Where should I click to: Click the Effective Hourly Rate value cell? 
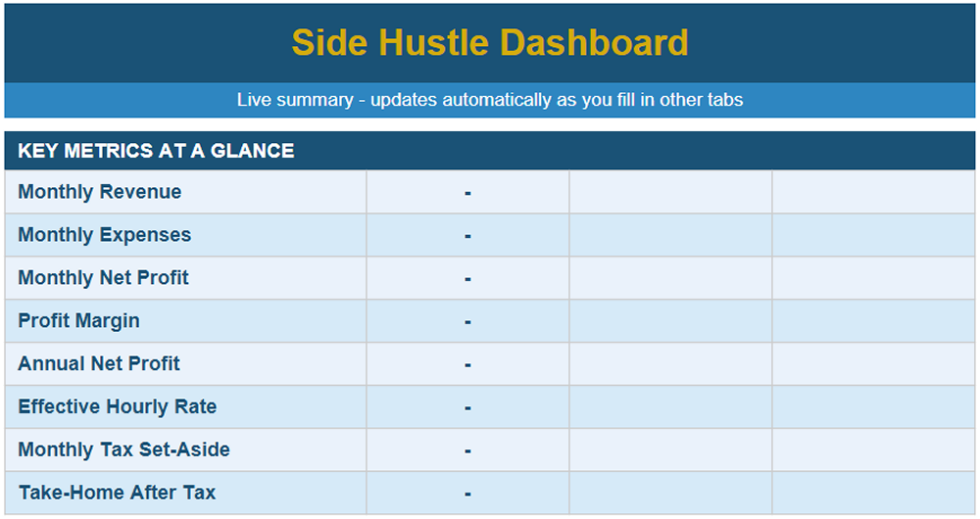click(467, 407)
